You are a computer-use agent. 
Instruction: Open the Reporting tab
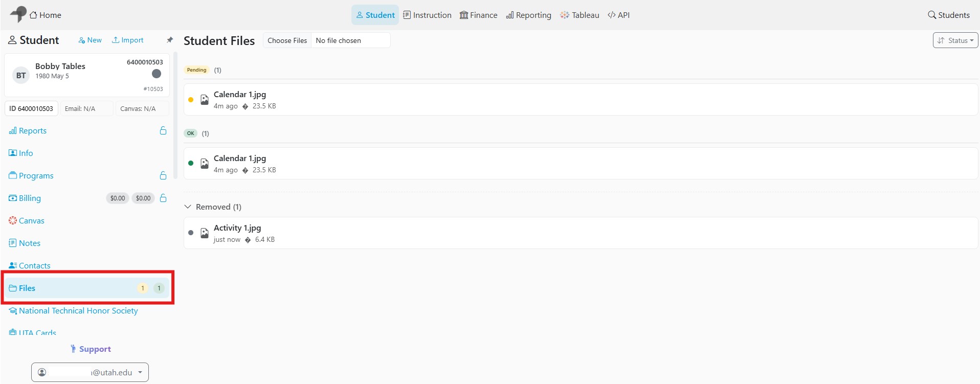528,15
